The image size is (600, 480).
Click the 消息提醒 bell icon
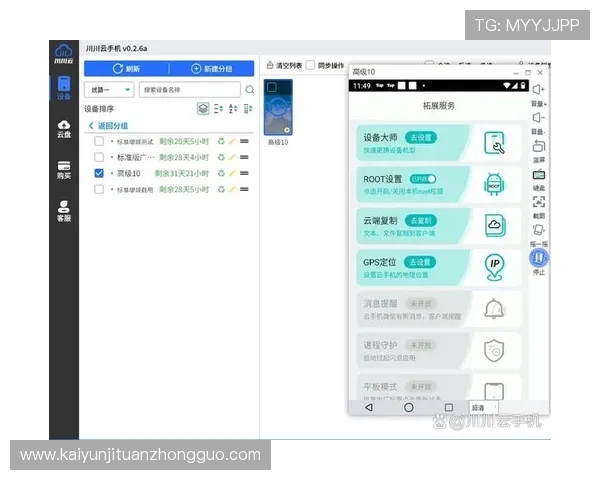(x=494, y=309)
